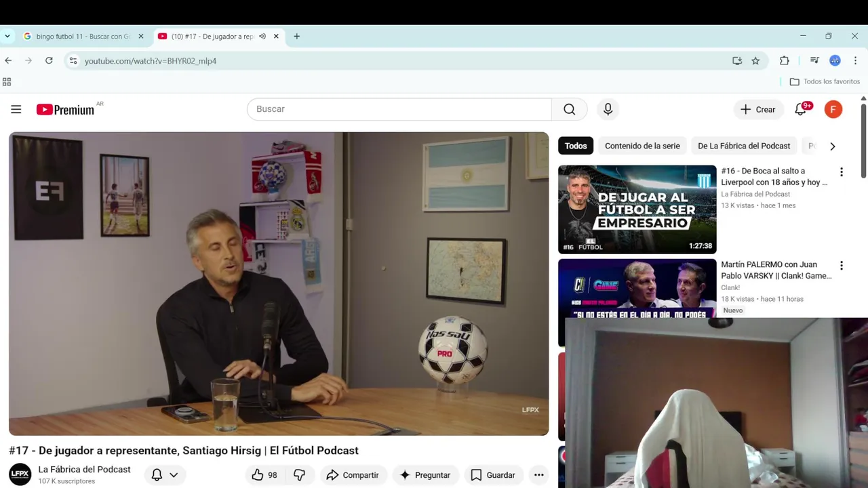Reload the current page
Image resolution: width=868 pixels, height=488 pixels.
tap(49, 60)
